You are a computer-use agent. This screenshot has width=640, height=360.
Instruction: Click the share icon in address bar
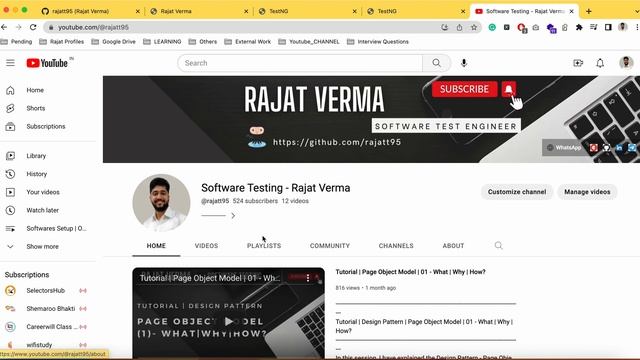click(x=459, y=27)
